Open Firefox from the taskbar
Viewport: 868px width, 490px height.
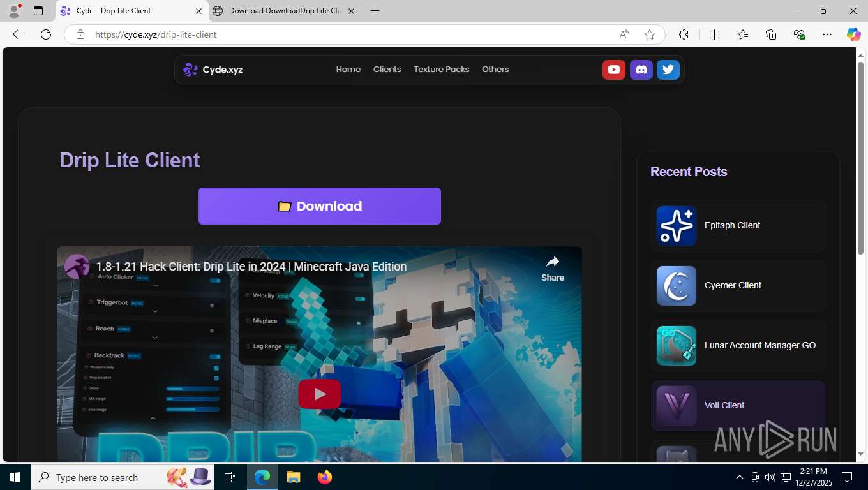click(x=325, y=477)
